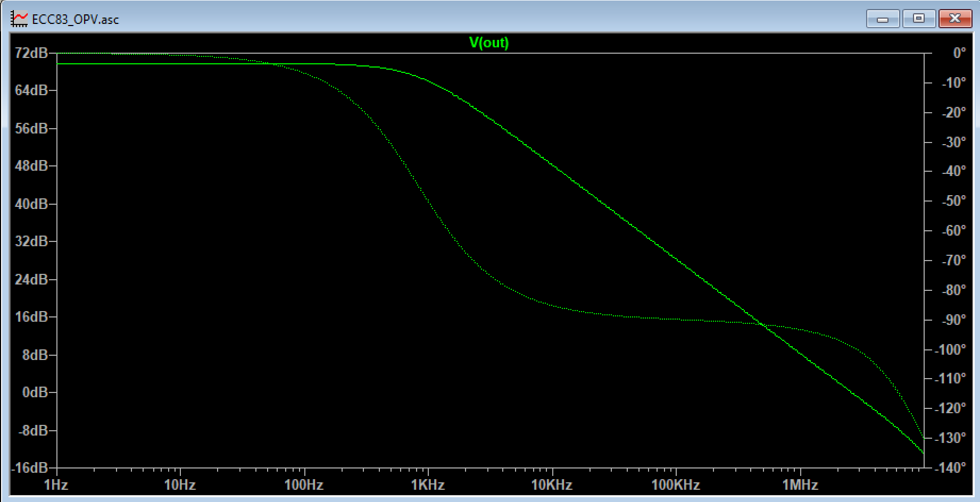The image size is (980, 502).
Task: Click the -60° phase axis label
Action: [x=953, y=231]
